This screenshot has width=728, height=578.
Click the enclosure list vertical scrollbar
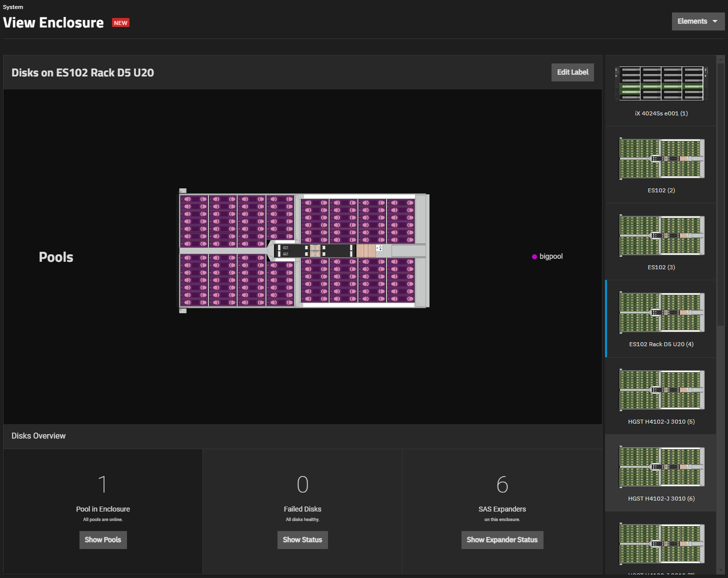point(720,195)
